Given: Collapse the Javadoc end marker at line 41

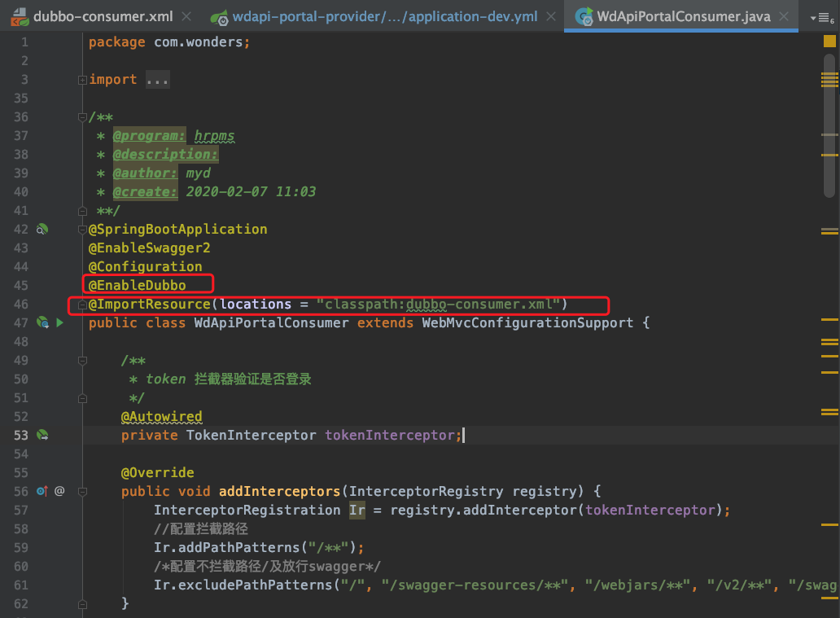Looking at the screenshot, I should 82,211.
